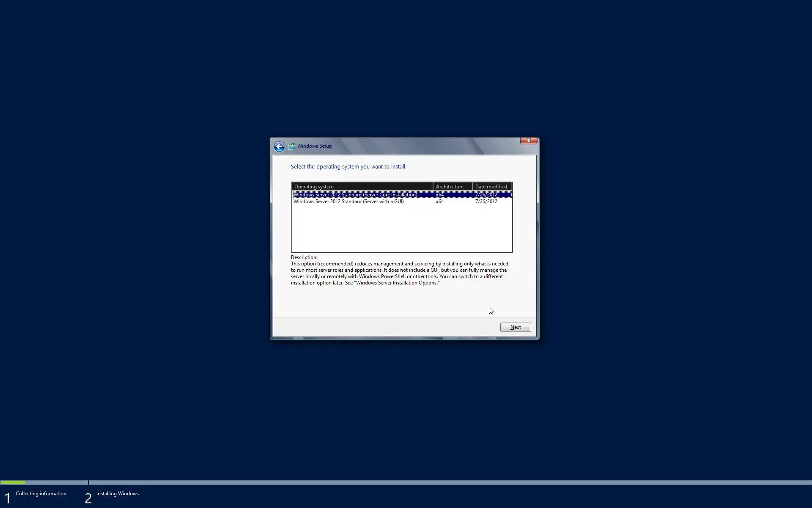The width and height of the screenshot is (812, 508).
Task: Click 7/26/2012 date in the Server with GUI row
Action: pos(486,202)
